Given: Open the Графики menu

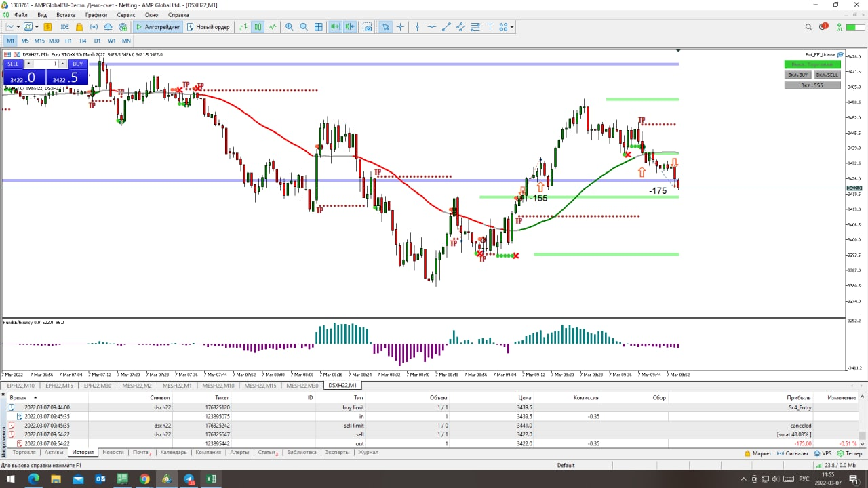Looking at the screenshot, I should click(96, 14).
